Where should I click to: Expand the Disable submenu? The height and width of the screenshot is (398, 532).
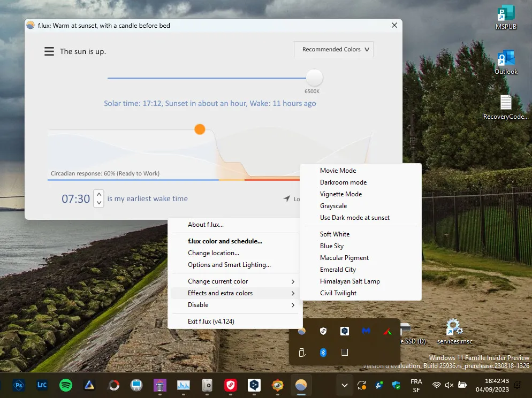click(235, 305)
